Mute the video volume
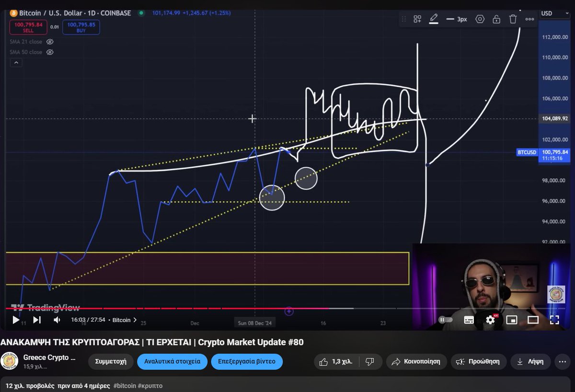This screenshot has height=392, width=575. [x=57, y=320]
